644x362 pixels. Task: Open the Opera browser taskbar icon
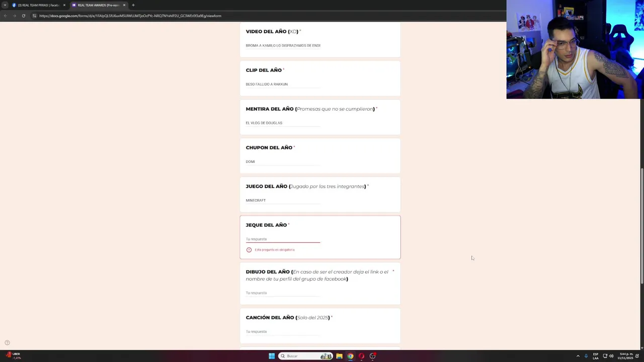pos(361,356)
